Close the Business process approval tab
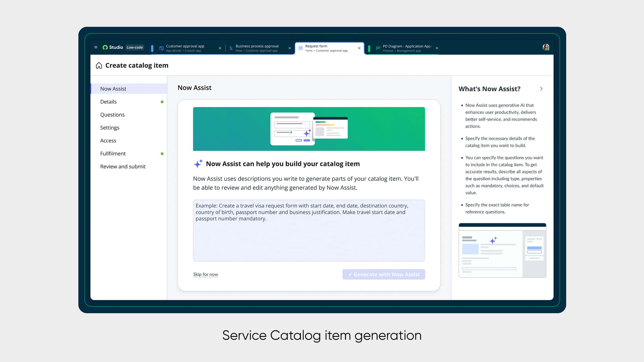The image size is (644, 362). pyautogui.click(x=290, y=48)
